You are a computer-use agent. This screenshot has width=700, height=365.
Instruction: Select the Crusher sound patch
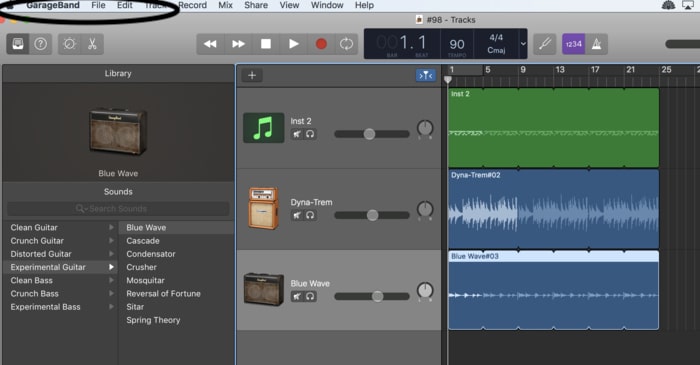tap(176, 267)
